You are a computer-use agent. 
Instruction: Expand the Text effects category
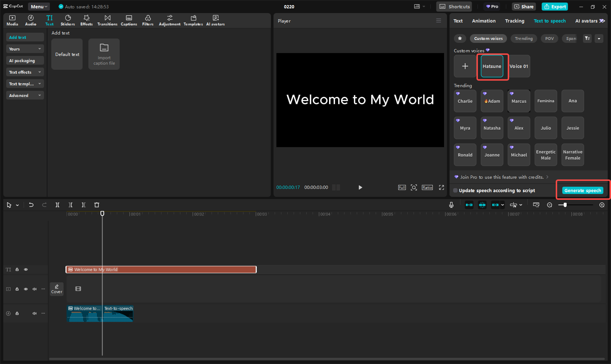point(25,72)
